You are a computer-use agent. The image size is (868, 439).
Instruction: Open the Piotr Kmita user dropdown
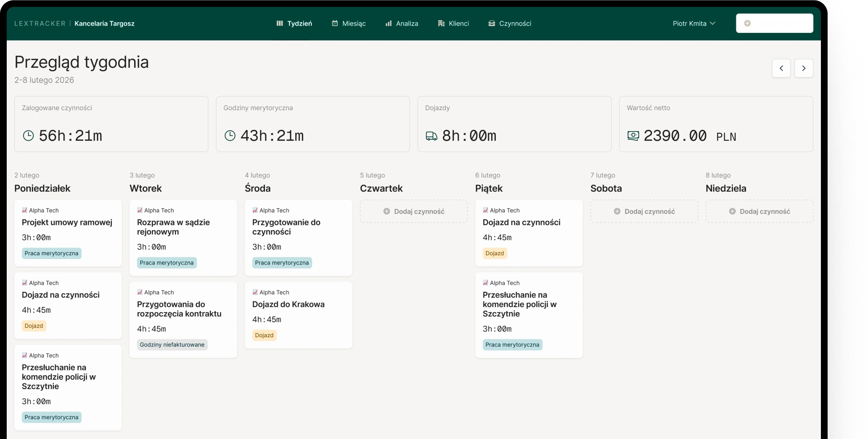[x=694, y=24]
